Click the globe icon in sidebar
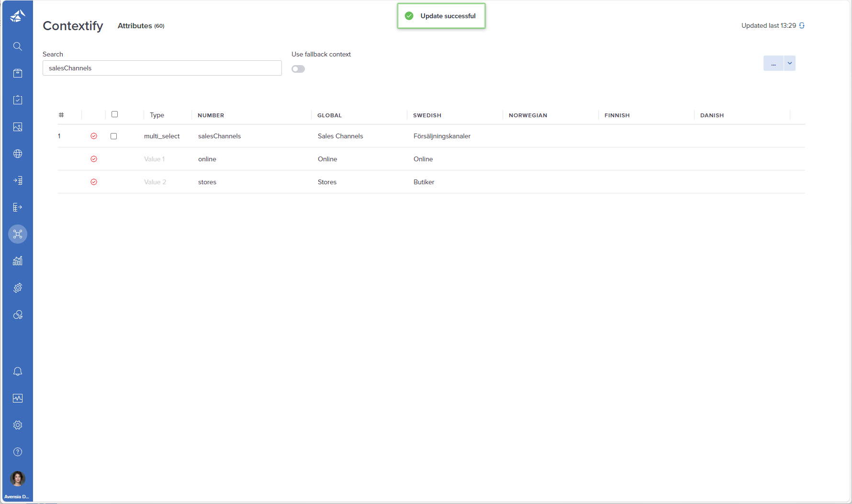This screenshot has height=504, width=852. (x=18, y=154)
